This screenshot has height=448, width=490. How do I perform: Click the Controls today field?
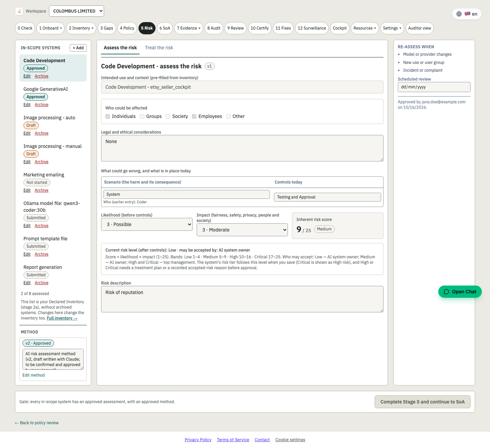[x=327, y=197]
